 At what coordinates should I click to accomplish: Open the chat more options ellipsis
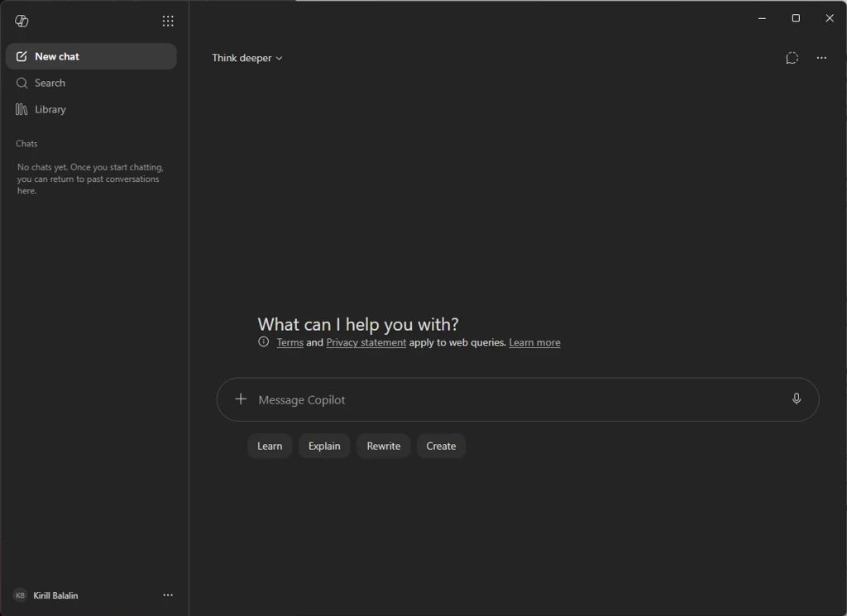click(821, 58)
